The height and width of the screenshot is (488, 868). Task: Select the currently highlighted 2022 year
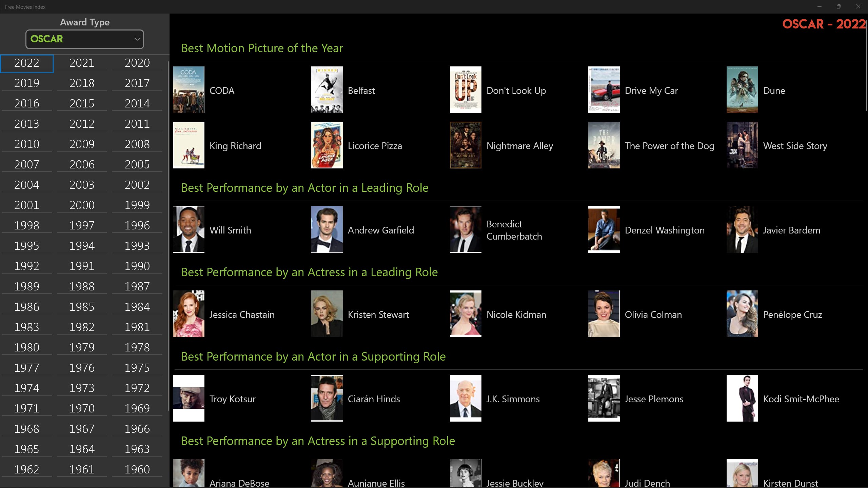27,63
